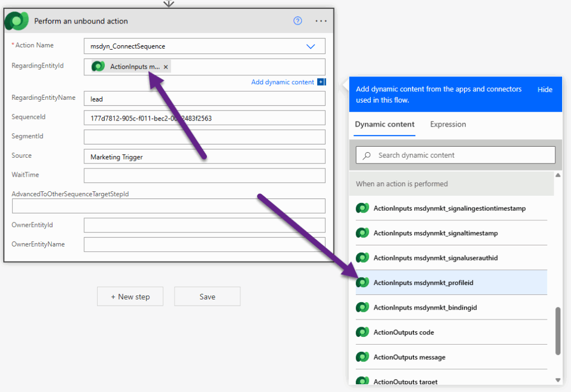Choose ActionInputs msdynmkt_signaltimestamp

435,233
